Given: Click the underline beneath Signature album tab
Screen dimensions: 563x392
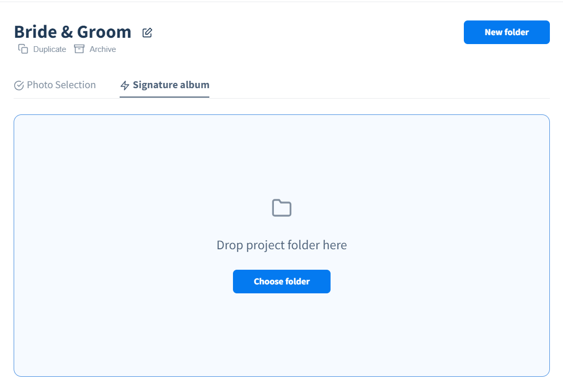Looking at the screenshot, I should 164,97.
